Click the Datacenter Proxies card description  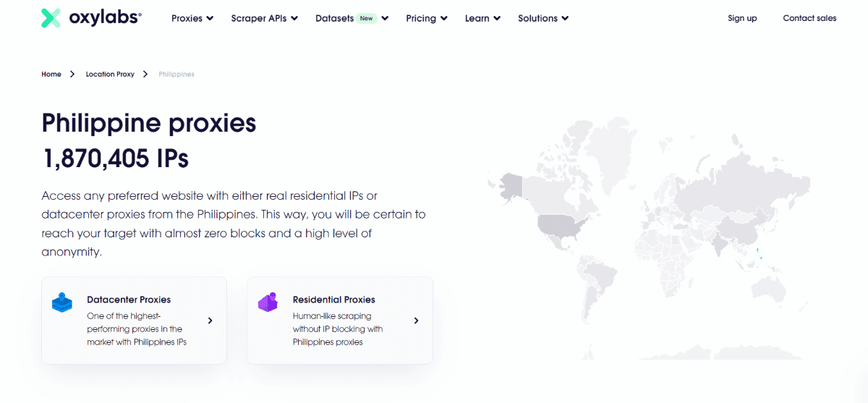pos(137,329)
